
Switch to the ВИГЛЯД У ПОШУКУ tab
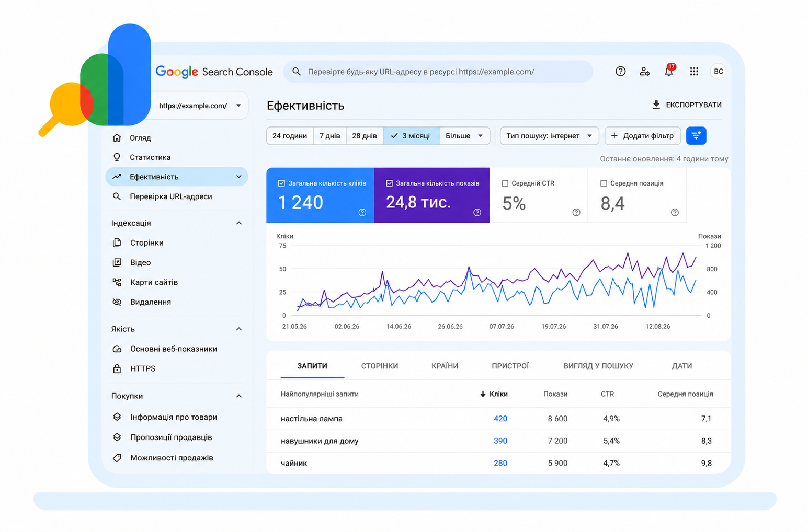[598, 366]
